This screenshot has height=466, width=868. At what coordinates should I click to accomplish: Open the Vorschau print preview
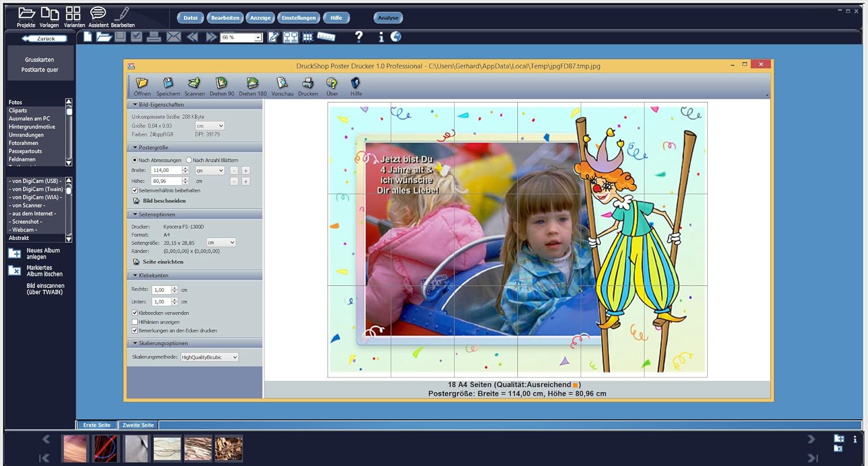click(282, 84)
